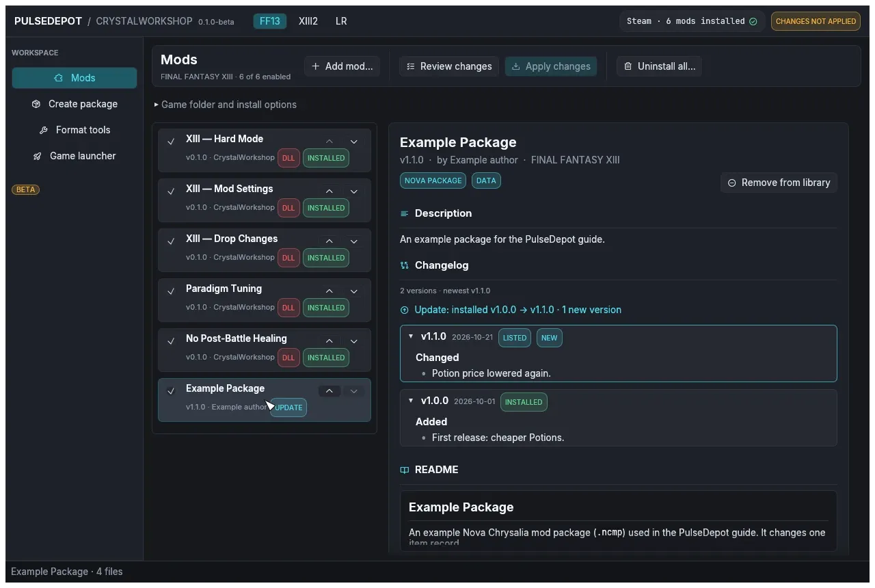Move XIII — Drop Changes up arrow
875x588 pixels.
click(329, 241)
